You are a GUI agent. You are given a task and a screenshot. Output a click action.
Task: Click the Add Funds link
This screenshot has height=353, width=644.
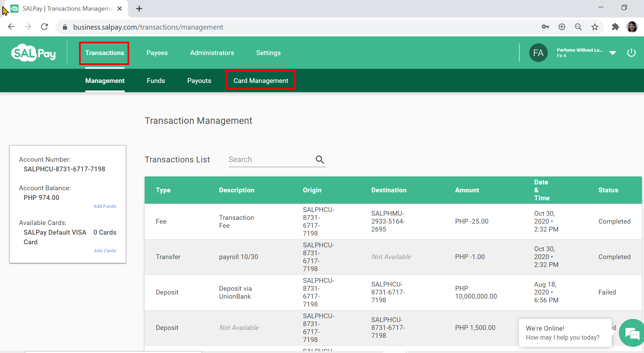105,206
